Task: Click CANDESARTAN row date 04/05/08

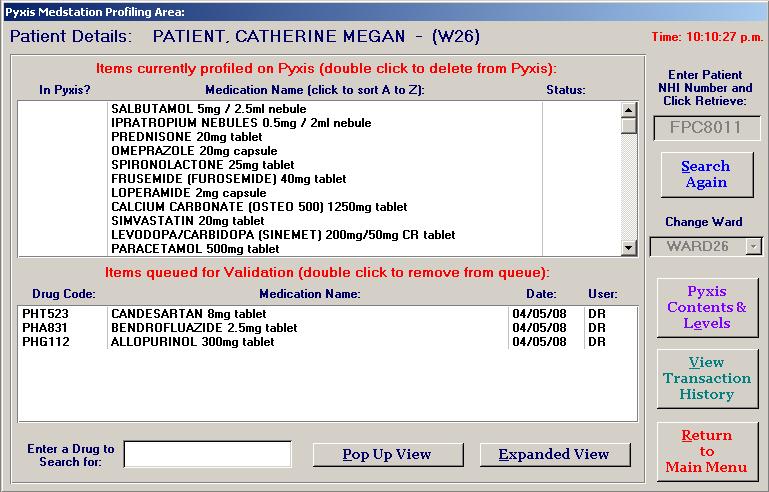Action: (539, 314)
